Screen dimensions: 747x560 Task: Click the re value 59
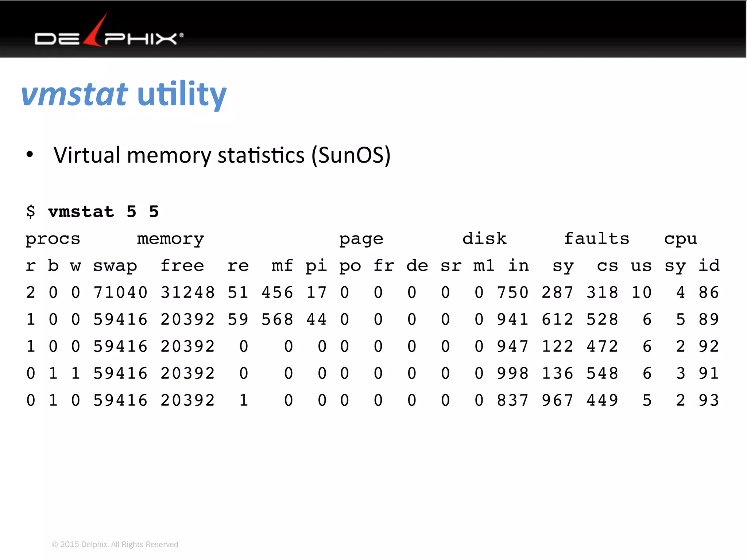238,319
